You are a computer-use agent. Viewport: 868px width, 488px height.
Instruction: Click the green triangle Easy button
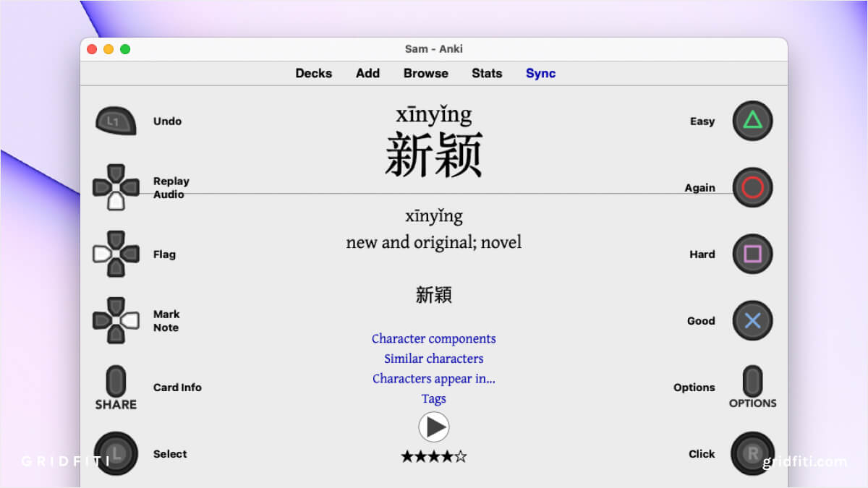753,121
